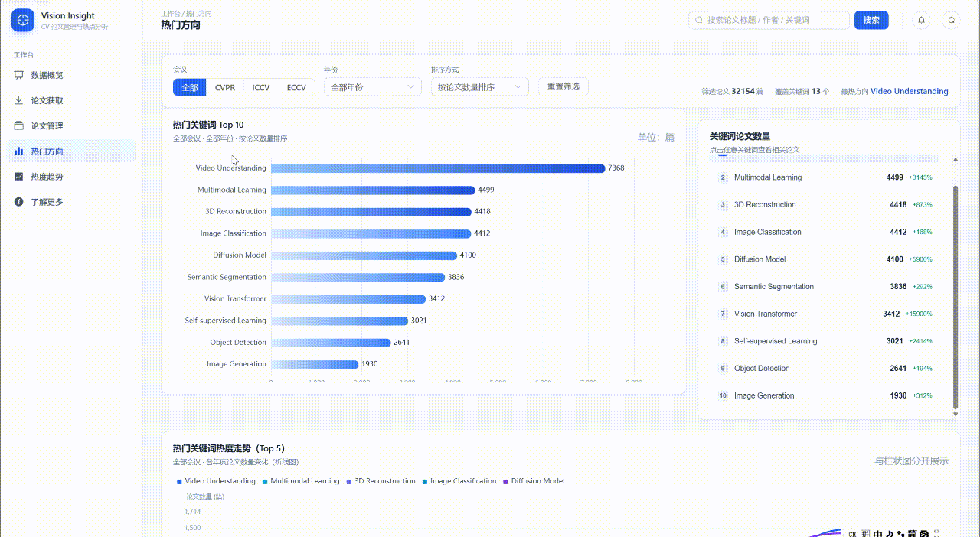This screenshot has width=980, height=537.
Task: Click the Video Understanding bar in the chart
Action: pyautogui.click(x=438, y=168)
